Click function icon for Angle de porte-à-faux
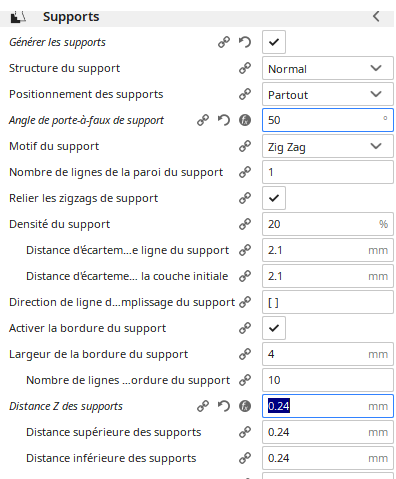Viewport: 396px width, 479px height. click(x=245, y=120)
